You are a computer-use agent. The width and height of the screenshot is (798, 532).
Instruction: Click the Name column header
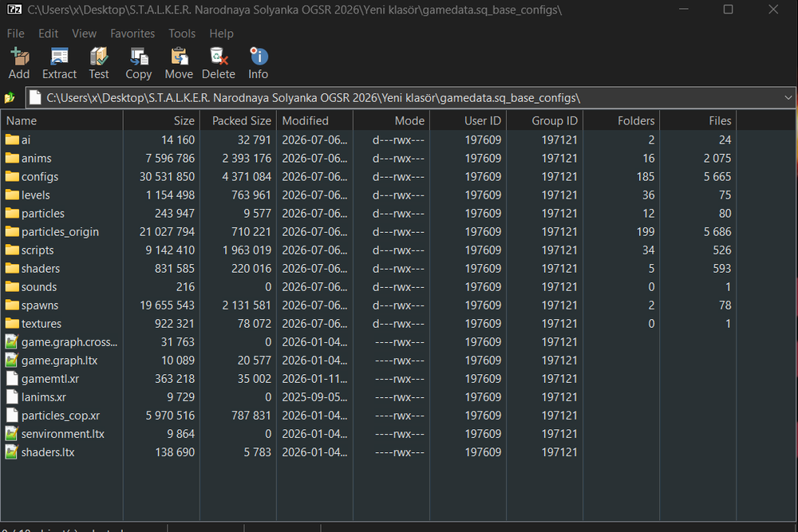point(61,120)
